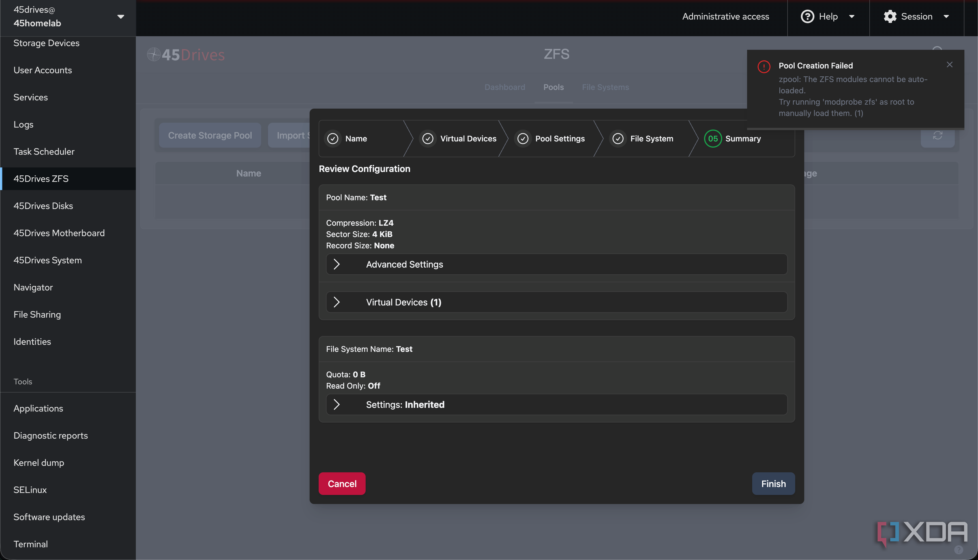This screenshot has width=978, height=560.
Task: Open Identities in sidebar
Action: tap(68, 342)
